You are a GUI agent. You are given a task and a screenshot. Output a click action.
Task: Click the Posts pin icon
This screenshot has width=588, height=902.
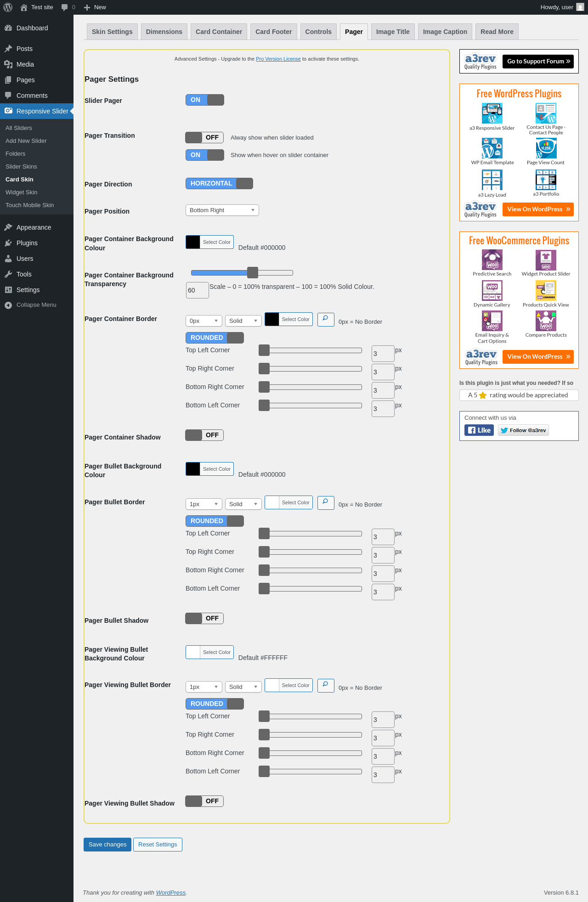point(8,49)
